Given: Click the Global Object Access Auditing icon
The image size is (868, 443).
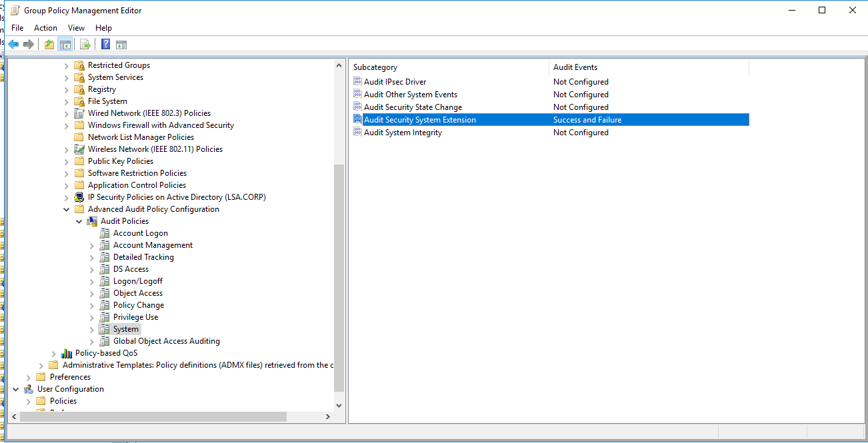Looking at the screenshot, I should [105, 341].
